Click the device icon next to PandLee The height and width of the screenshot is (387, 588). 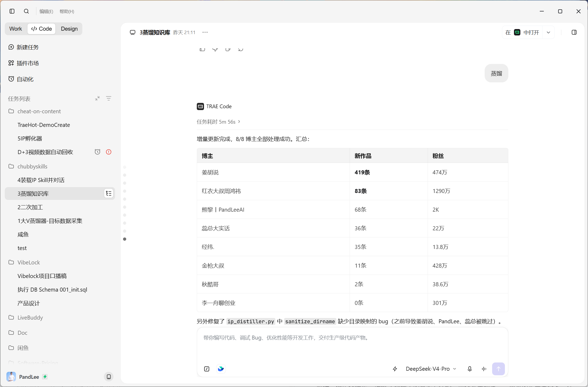click(109, 377)
